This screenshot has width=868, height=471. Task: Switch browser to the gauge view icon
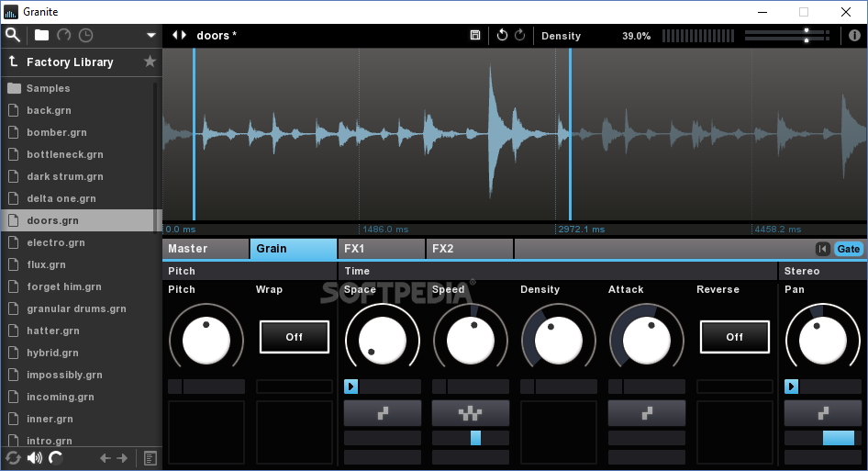coord(64,36)
